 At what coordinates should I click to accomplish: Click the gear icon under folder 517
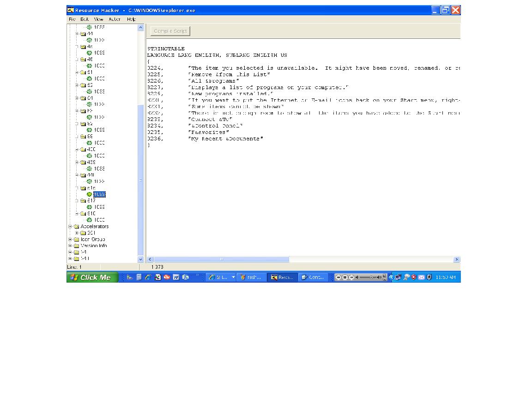click(x=90, y=207)
